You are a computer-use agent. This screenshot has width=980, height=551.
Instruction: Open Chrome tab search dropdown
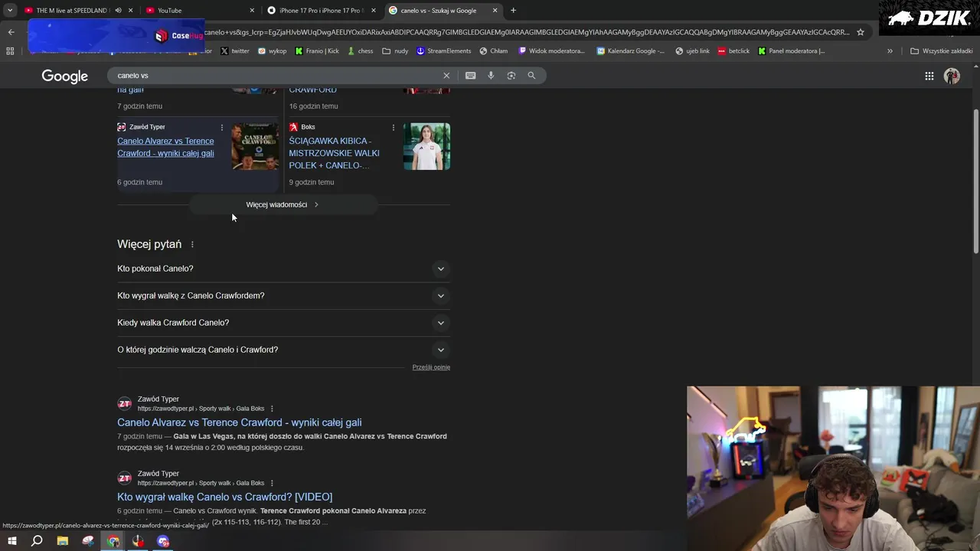pyautogui.click(x=10, y=11)
